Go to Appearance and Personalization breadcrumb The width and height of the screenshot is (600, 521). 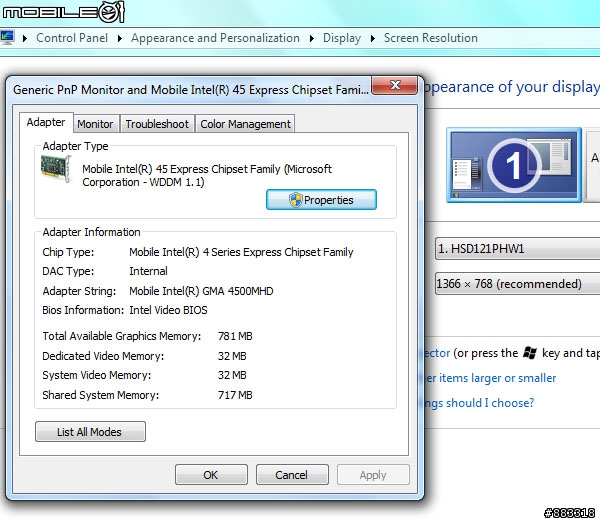pyautogui.click(x=215, y=38)
